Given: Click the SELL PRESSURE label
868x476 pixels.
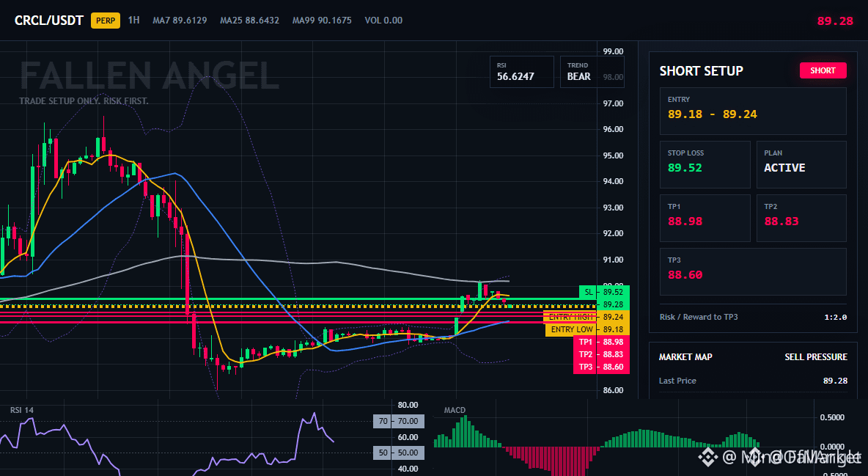Looking at the screenshot, I should pyautogui.click(x=816, y=357).
